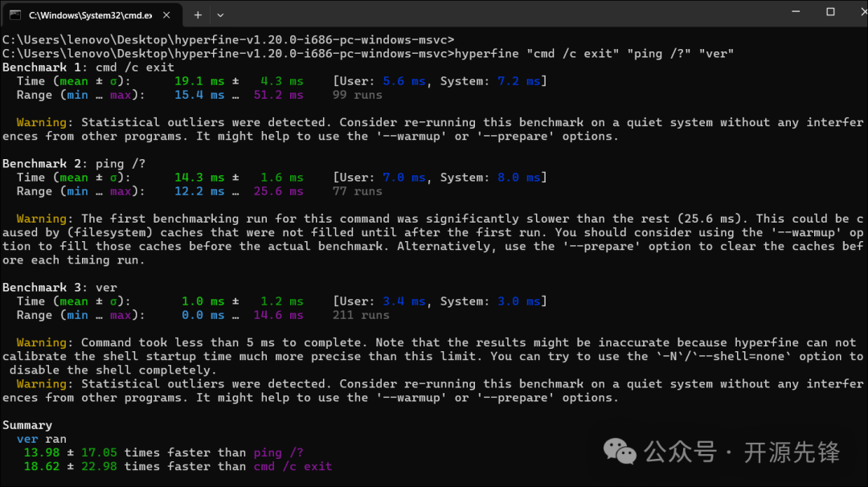Click the Summary heading text
The image size is (868, 487).
[x=27, y=424]
